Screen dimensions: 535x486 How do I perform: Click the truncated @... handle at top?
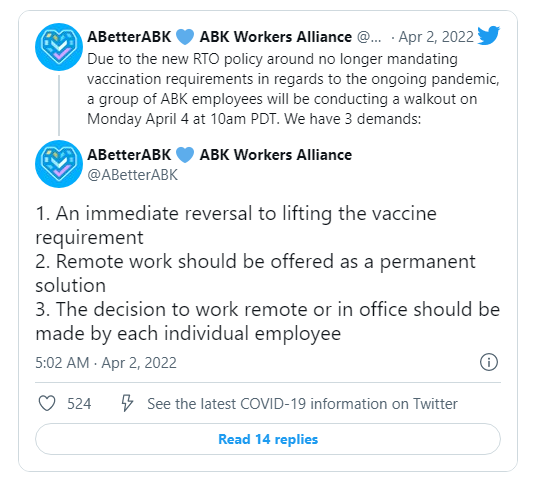[369, 37]
